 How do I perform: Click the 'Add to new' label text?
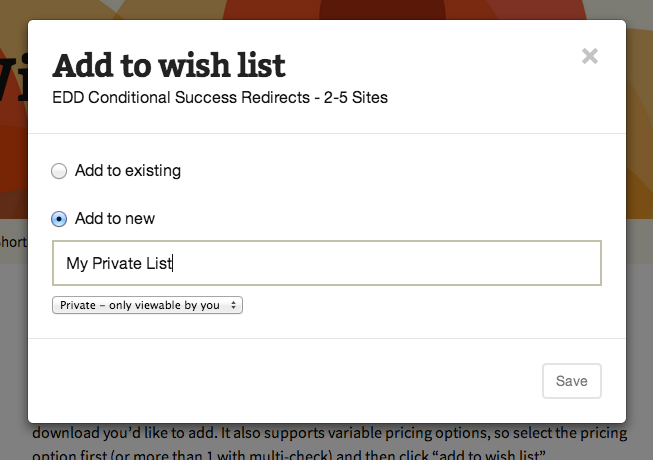click(114, 219)
